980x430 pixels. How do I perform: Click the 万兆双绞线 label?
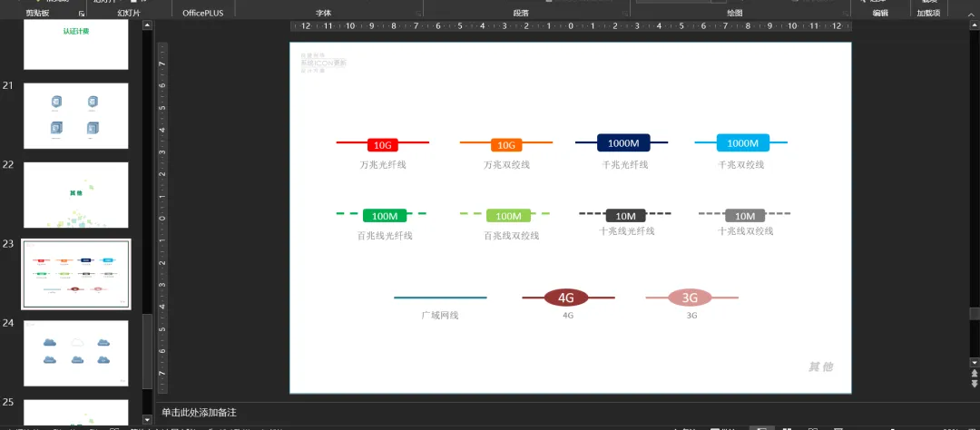[x=506, y=165]
